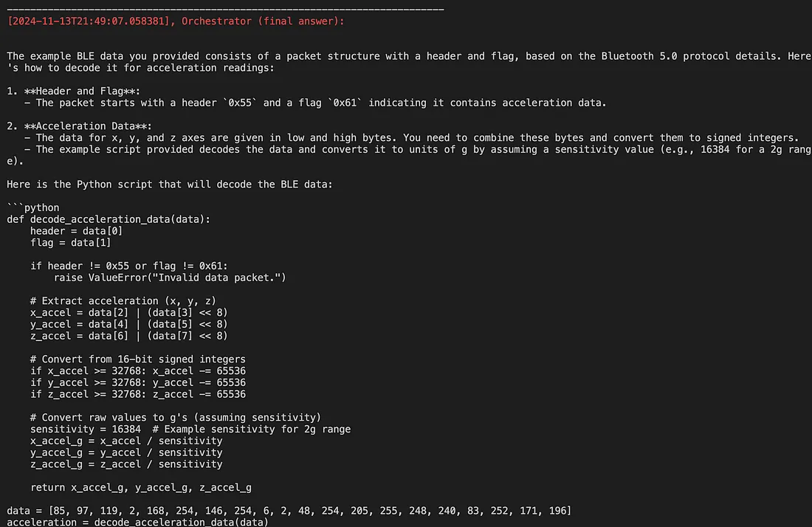Click the raise ValueError line

(170, 278)
